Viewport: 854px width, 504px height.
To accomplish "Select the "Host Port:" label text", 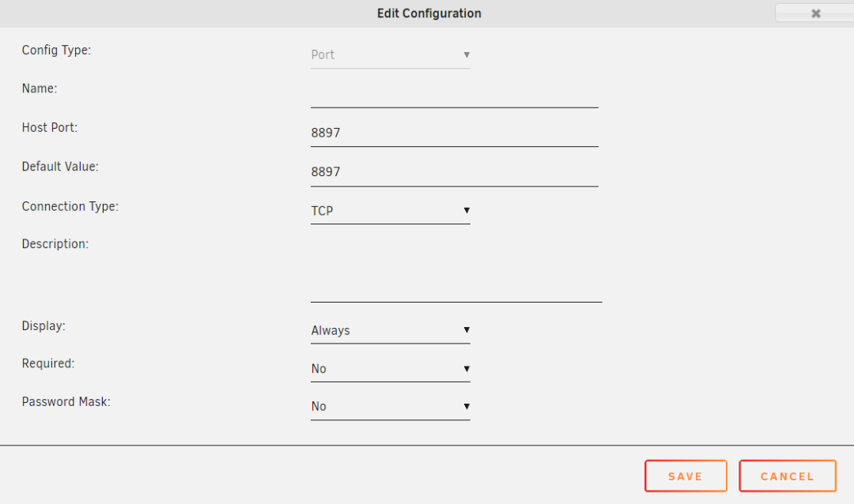I will pos(50,127).
